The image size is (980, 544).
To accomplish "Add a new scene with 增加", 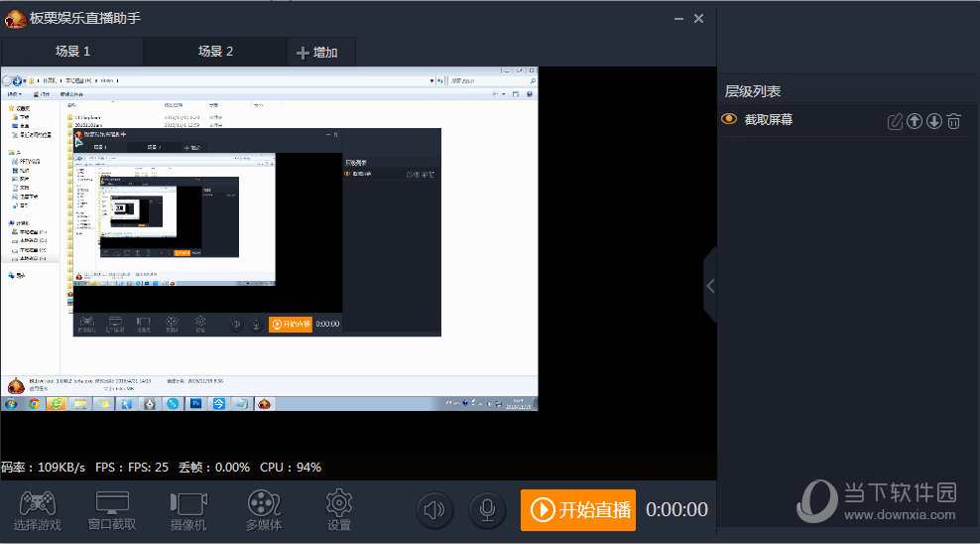I will pos(317,53).
